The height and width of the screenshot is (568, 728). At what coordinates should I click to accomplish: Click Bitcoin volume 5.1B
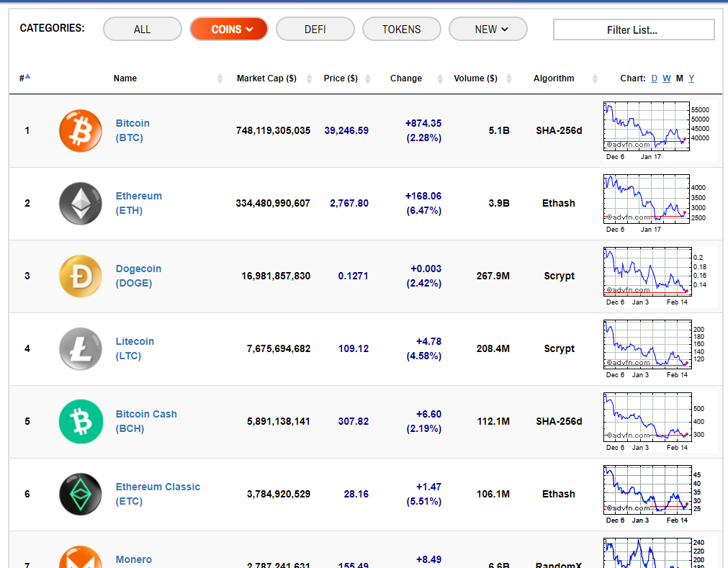pos(499,131)
